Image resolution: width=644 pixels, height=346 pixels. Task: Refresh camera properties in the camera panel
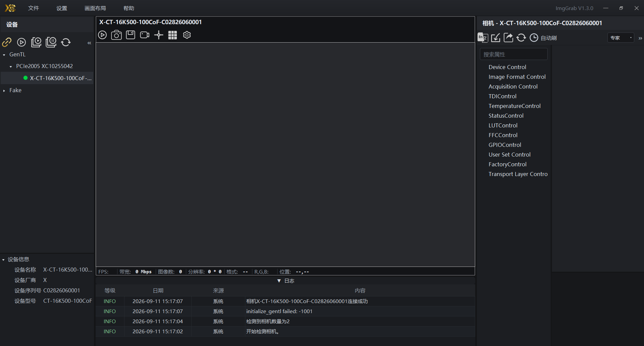521,38
